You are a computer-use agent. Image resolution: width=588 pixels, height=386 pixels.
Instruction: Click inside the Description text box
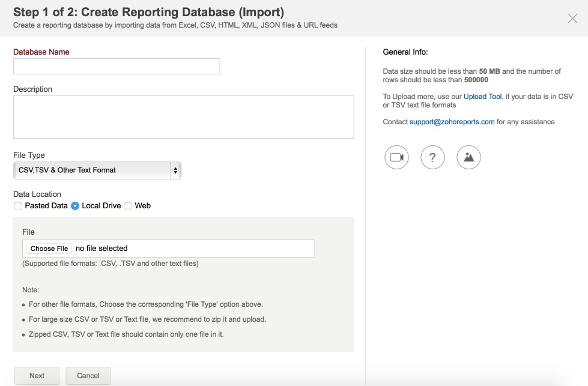183,116
